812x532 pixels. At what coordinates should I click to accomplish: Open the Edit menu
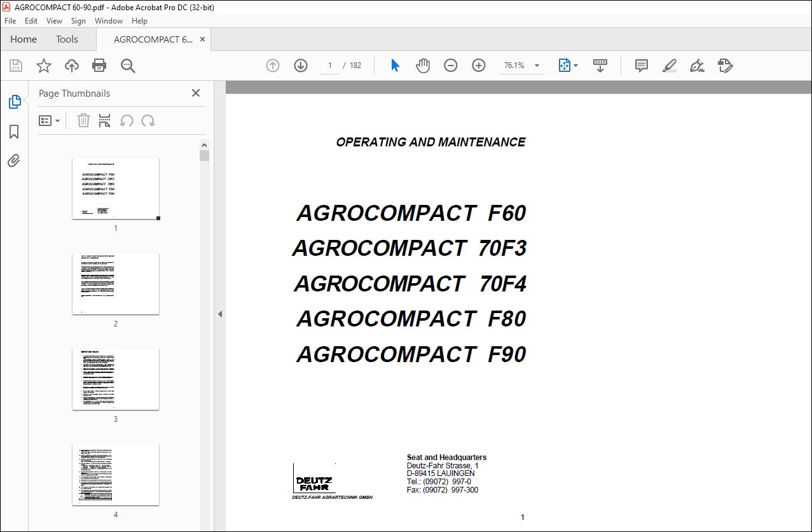(31, 21)
